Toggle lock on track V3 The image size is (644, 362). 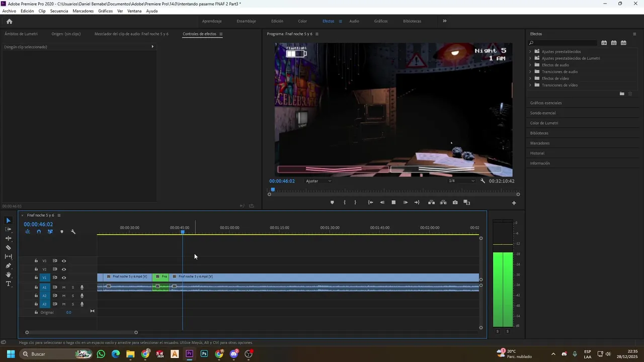coord(36,261)
